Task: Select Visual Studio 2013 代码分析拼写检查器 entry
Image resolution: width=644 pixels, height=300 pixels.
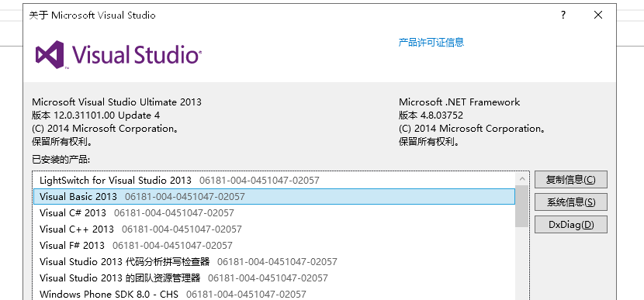Action: tap(274, 261)
